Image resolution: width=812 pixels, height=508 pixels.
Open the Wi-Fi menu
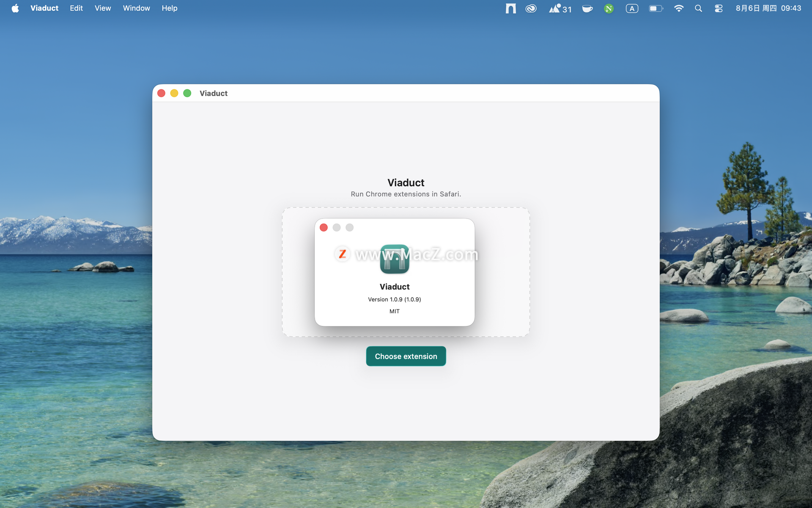point(679,8)
